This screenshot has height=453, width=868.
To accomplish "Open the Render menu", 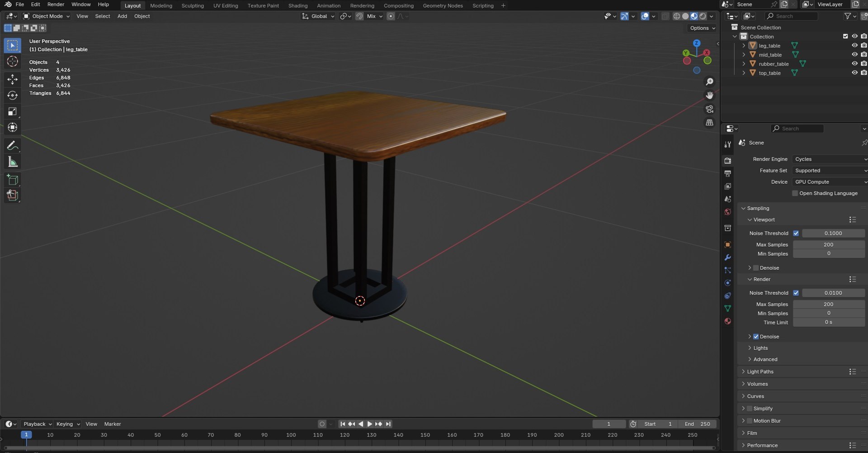I will click(56, 5).
